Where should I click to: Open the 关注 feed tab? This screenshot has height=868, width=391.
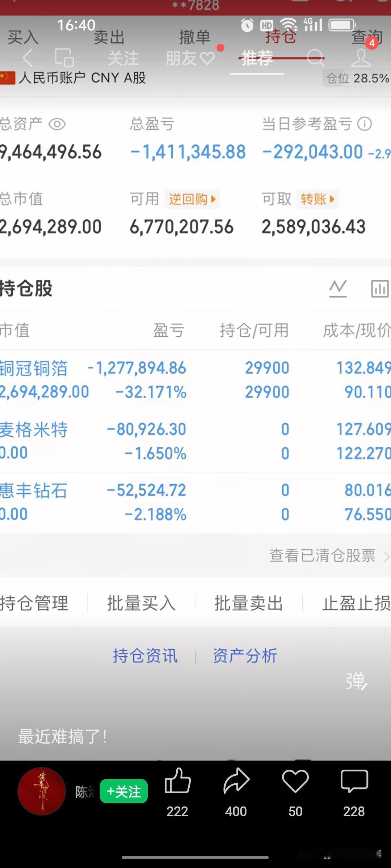pyautogui.click(x=123, y=59)
